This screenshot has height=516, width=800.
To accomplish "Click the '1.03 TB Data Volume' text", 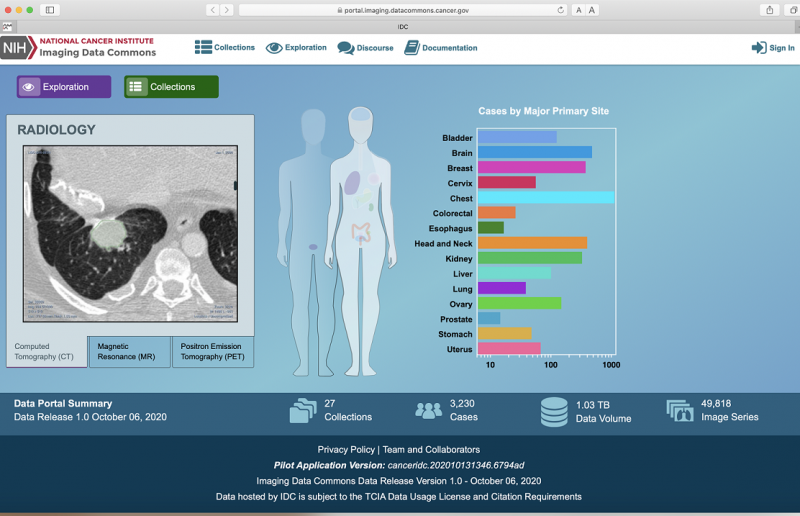I will 604,412.
